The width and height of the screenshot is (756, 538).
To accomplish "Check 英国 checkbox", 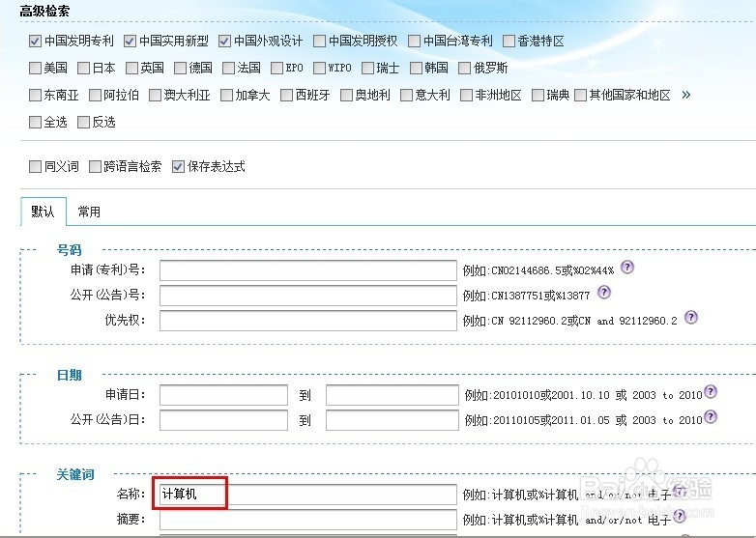I will pos(131,68).
